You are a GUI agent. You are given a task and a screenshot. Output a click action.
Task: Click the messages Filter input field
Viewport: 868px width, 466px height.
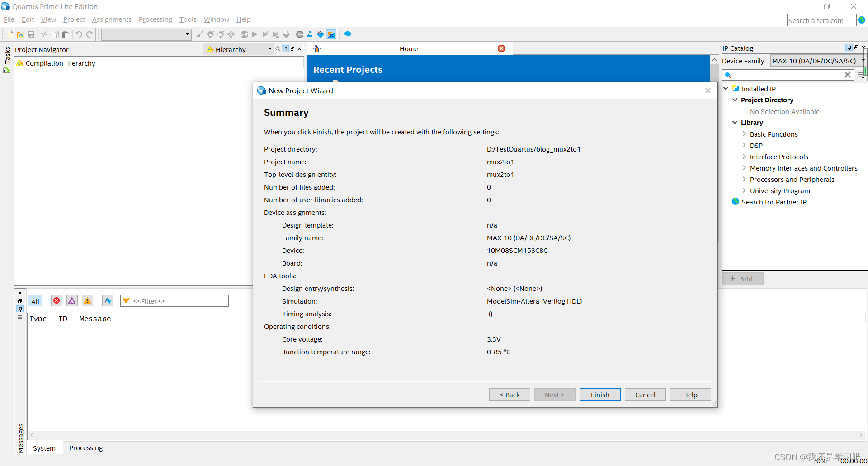(175, 301)
